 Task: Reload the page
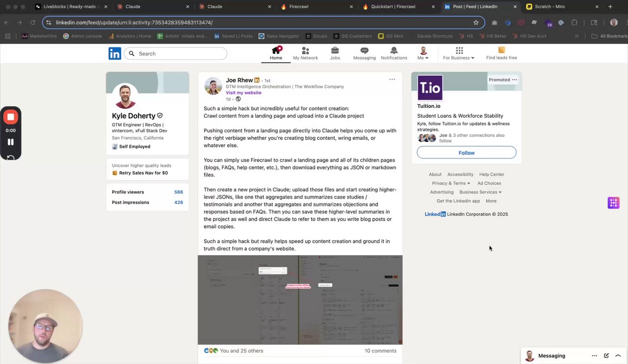(32, 22)
